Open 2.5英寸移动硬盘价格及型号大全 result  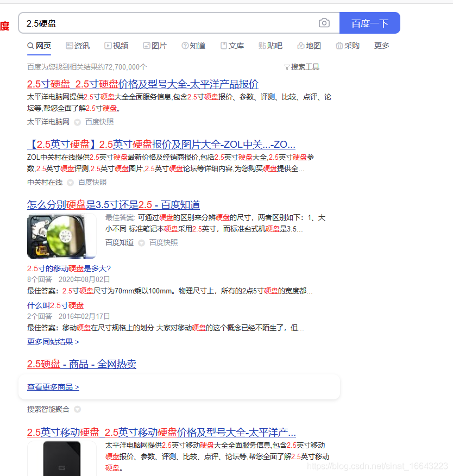coord(161,433)
